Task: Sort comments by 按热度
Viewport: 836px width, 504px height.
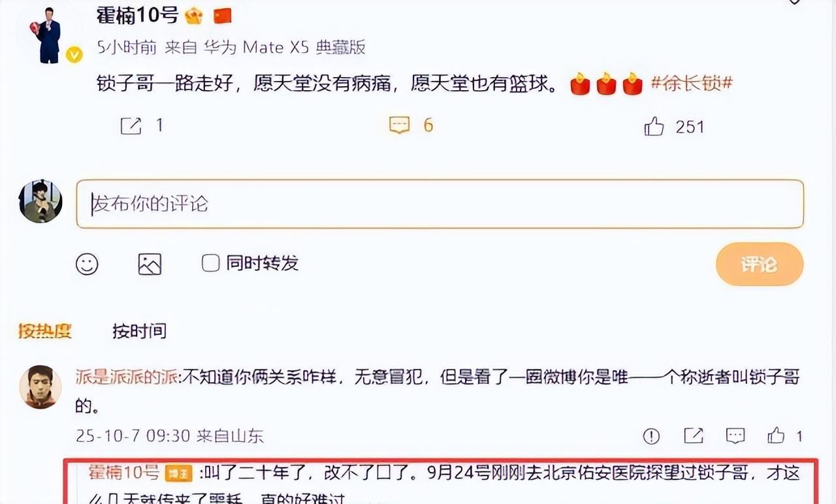Action: pos(44,331)
